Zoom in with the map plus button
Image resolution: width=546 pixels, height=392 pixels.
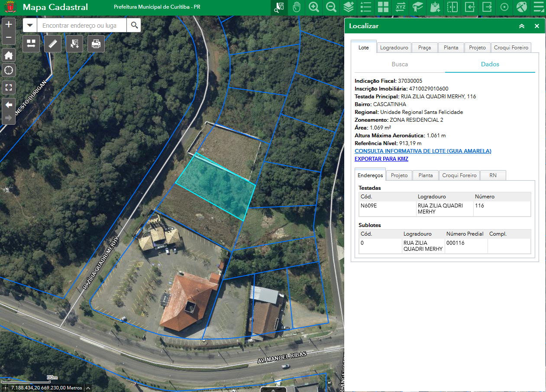(x=9, y=25)
